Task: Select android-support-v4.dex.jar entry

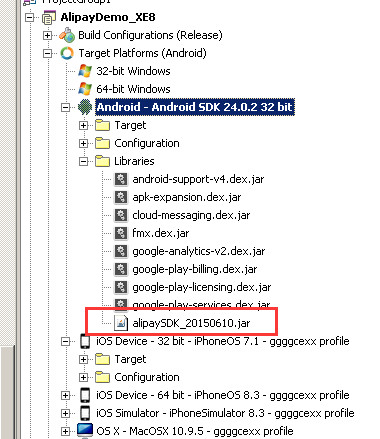Action: [198, 179]
